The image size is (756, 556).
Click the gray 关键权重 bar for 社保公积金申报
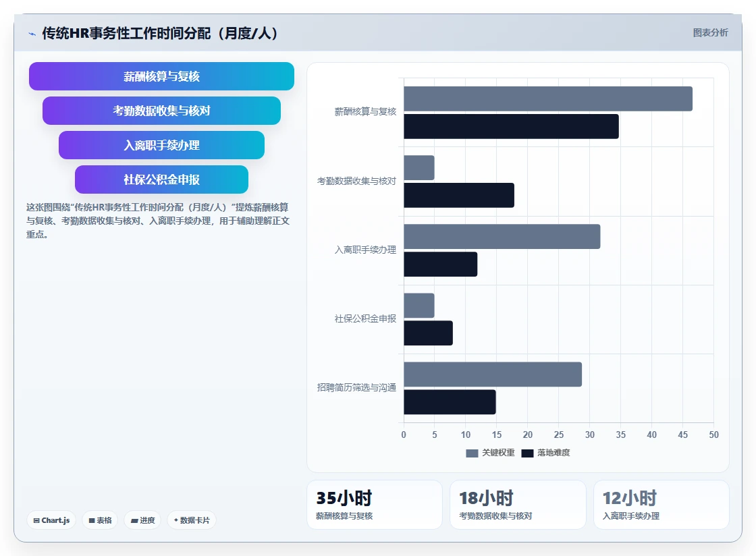[x=419, y=306]
